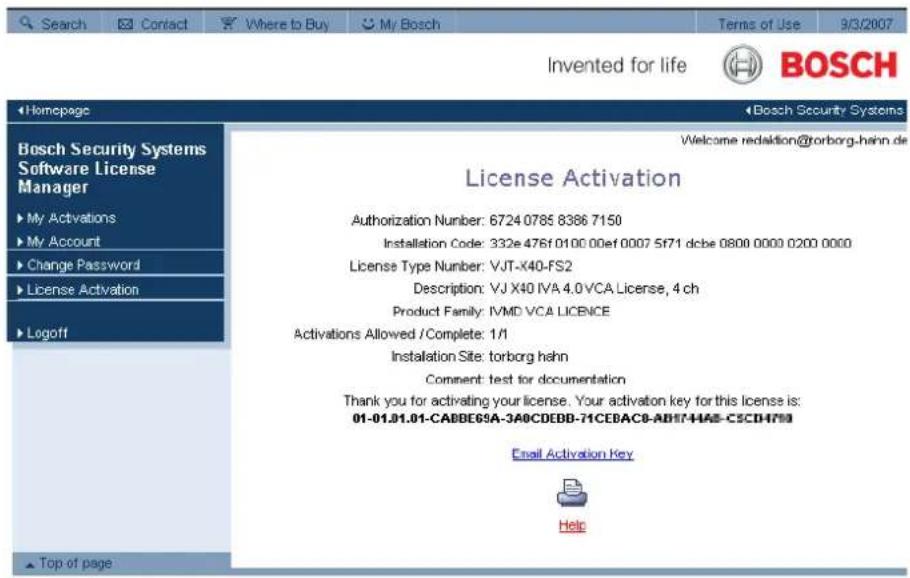
Task: Click the Top of page arrow
Action: click(x=30, y=564)
